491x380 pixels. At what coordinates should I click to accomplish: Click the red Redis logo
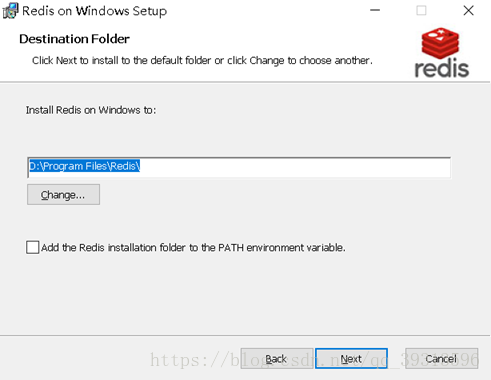point(441,53)
